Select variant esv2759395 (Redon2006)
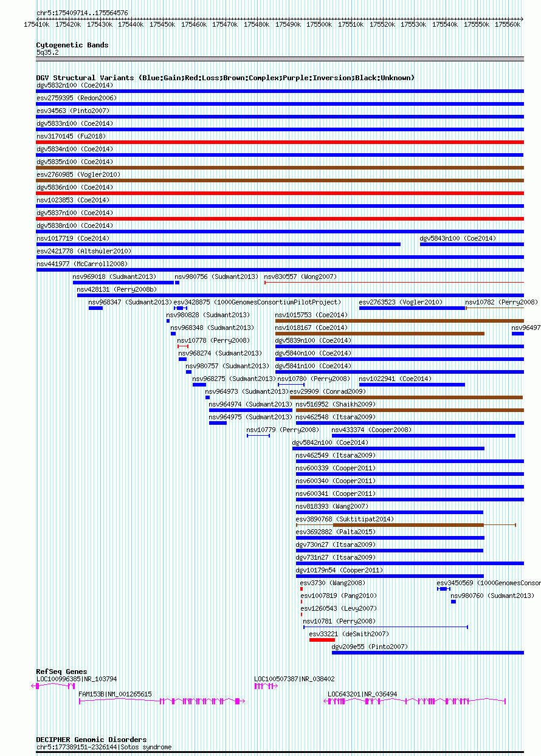 coord(280,104)
